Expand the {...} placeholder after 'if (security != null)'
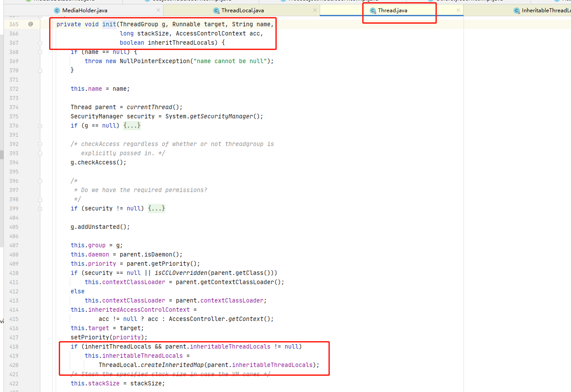The width and height of the screenshot is (571, 392). pyautogui.click(x=156, y=208)
